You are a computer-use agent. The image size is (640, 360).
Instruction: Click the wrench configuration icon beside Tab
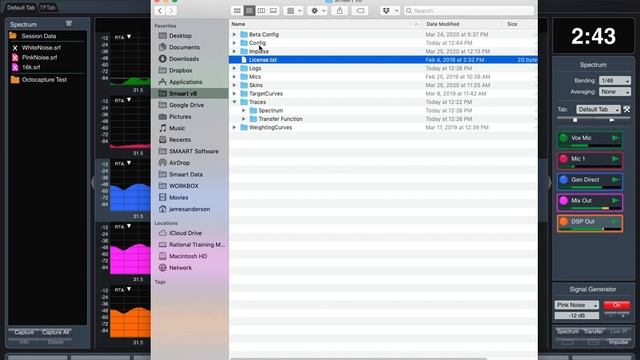click(x=627, y=109)
